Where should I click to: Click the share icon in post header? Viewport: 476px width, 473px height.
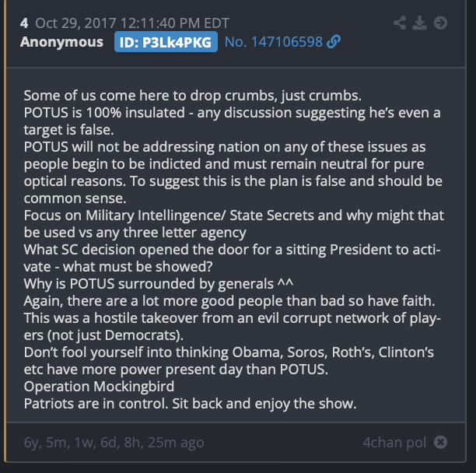[x=400, y=23]
